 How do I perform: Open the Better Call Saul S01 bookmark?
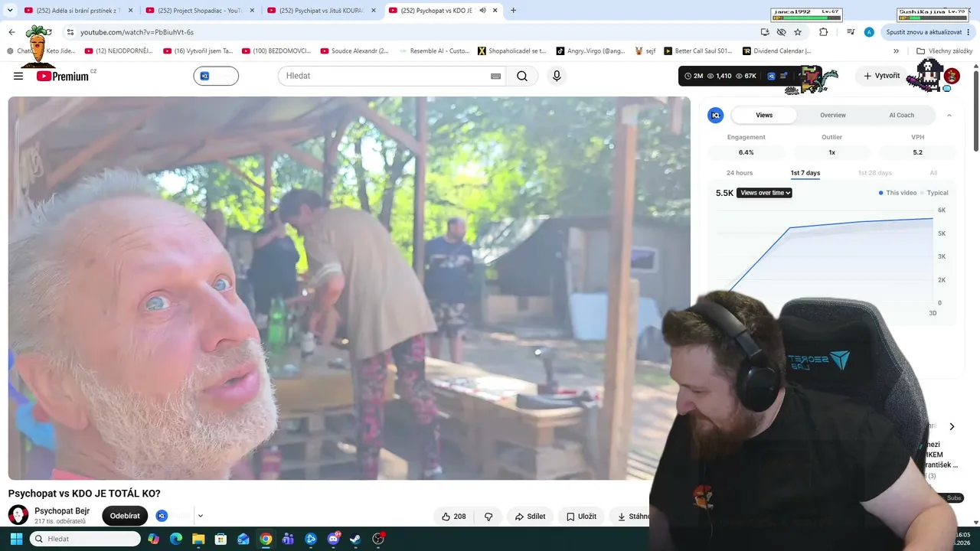tap(697, 51)
